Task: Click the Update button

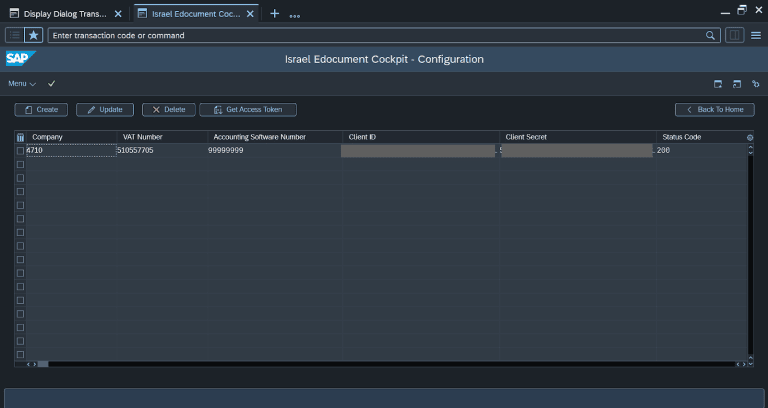Action: (x=105, y=110)
